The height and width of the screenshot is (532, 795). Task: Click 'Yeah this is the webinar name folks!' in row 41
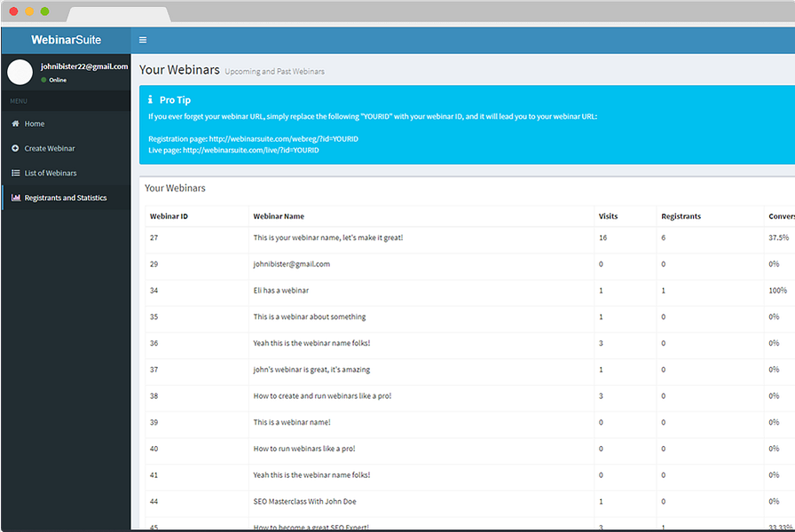pos(311,474)
